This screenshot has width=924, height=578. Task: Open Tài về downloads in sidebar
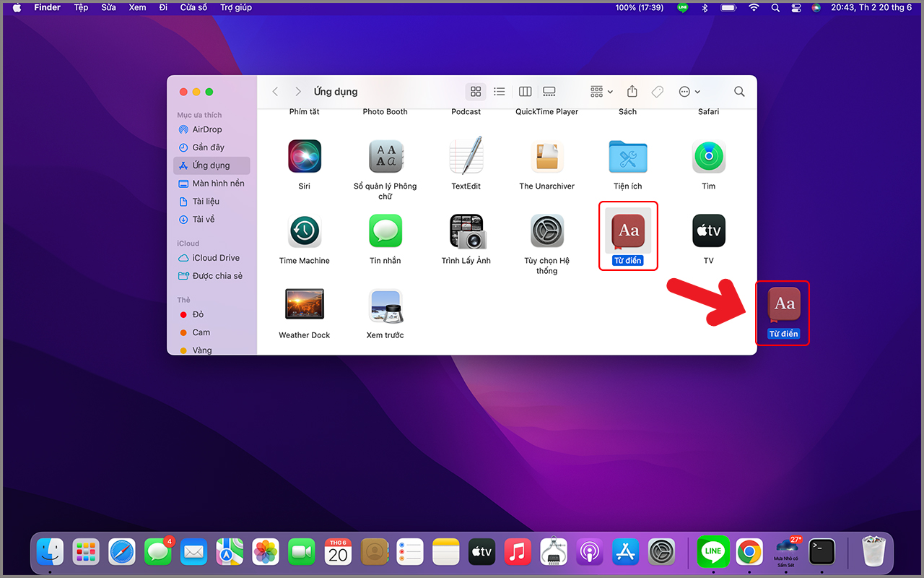click(x=212, y=220)
